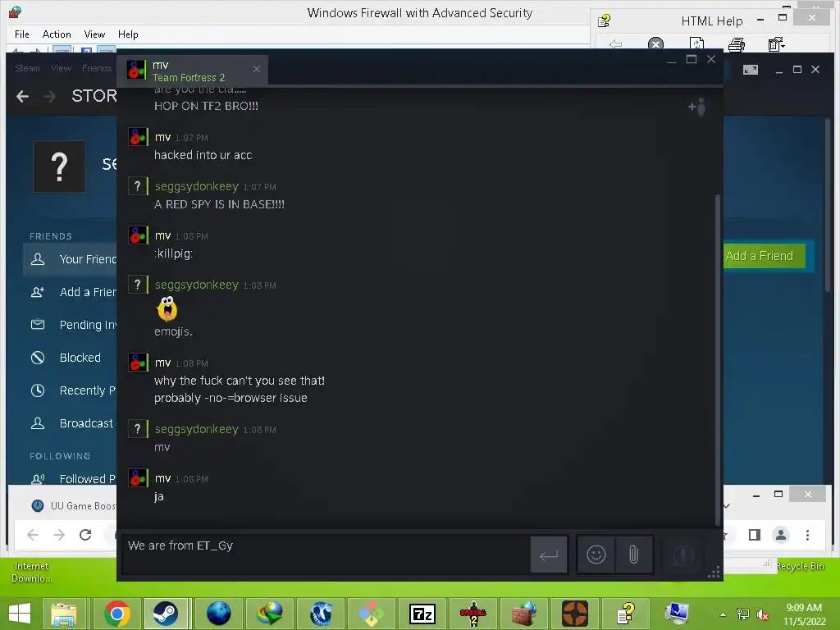Open Help menu in Windows Firewall window
840x630 pixels.
pos(128,34)
